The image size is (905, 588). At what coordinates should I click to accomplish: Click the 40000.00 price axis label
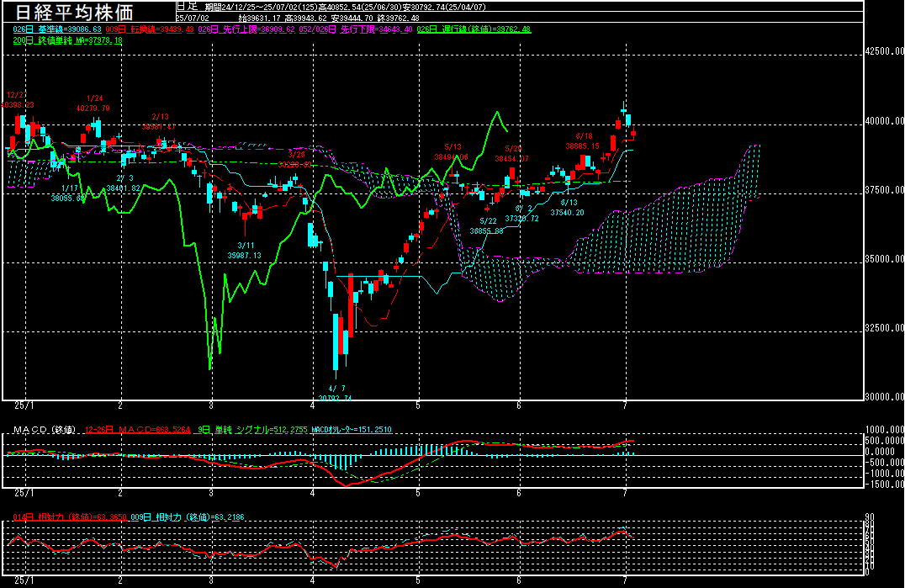885,121
